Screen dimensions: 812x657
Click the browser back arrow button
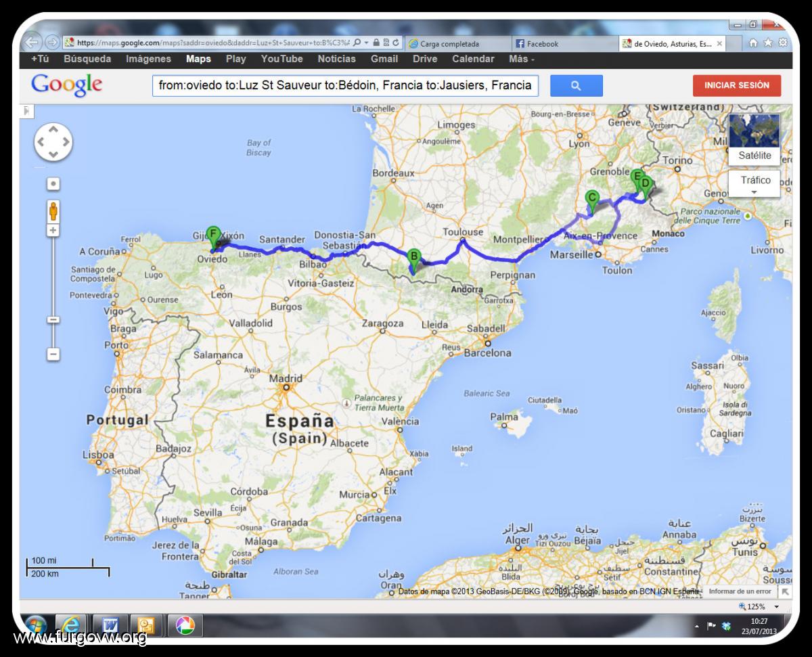coord(32,43)
